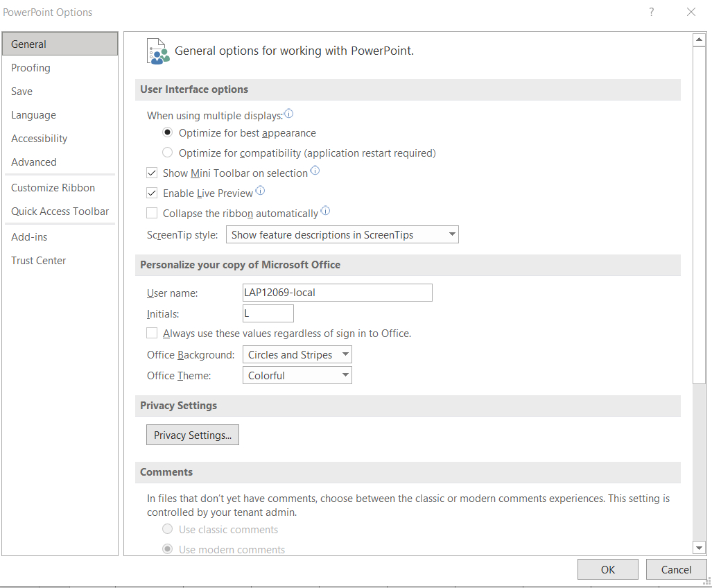Click the Help question mark icon
712x588 pixels.
(651, 12)
